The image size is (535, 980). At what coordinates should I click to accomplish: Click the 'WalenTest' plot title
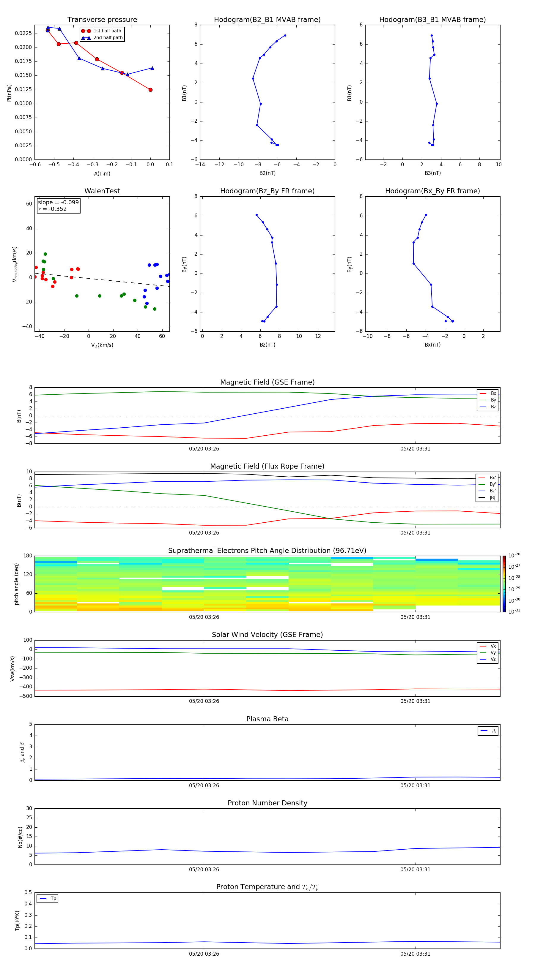pyautogui.click(x=102, y=191)
